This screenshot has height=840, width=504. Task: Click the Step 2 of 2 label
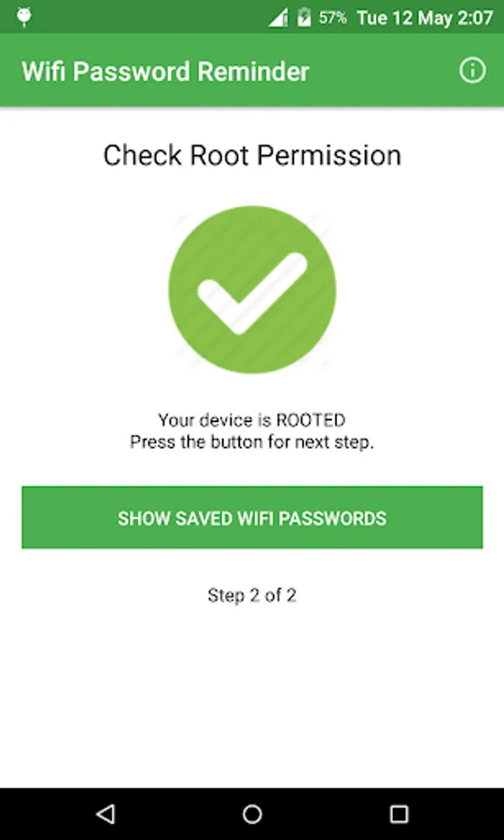pos(252,595)
